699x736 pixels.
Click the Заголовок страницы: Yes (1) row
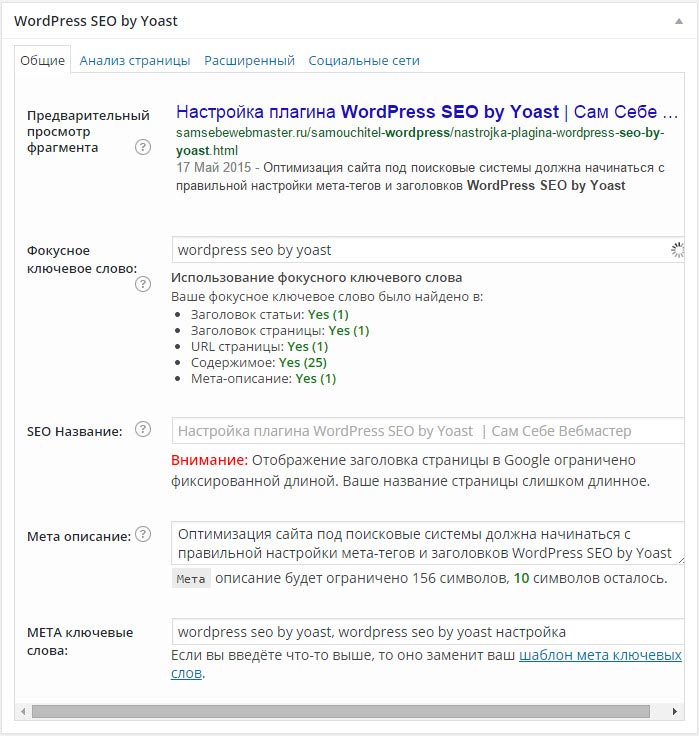pos(280,330)
